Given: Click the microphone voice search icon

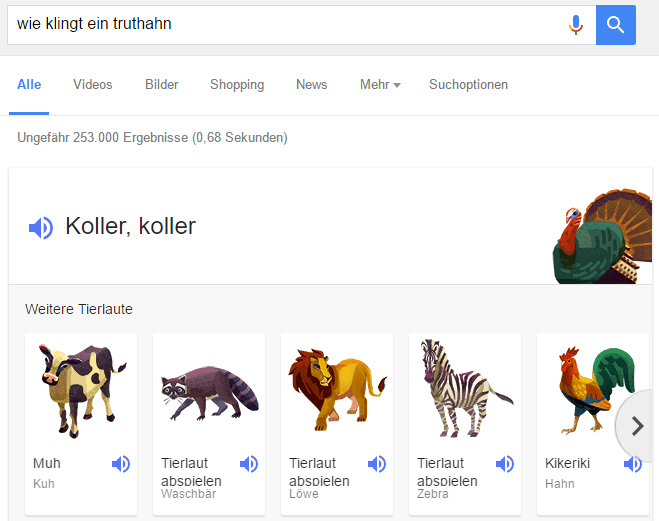Looking at the screenshot, I should click(576, 25).
